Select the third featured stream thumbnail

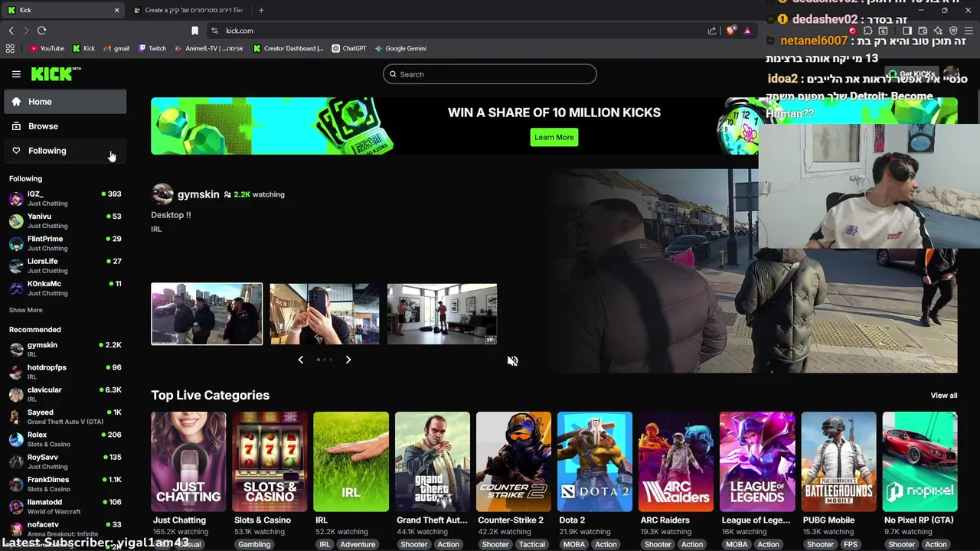point(443,314)
